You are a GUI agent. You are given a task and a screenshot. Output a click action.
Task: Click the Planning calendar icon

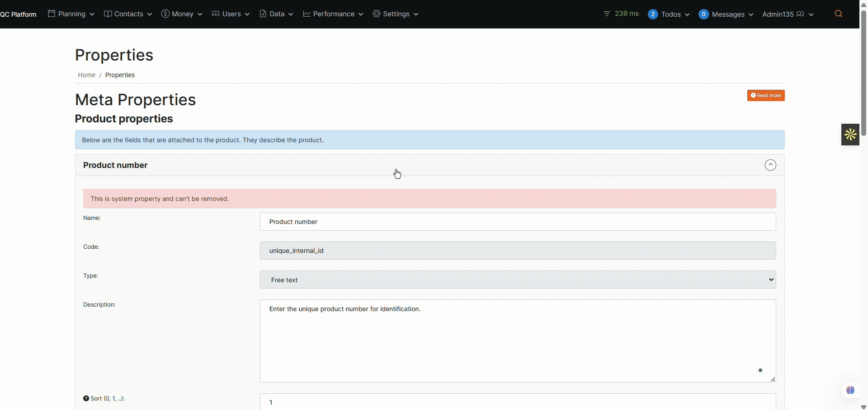point(51,14)
